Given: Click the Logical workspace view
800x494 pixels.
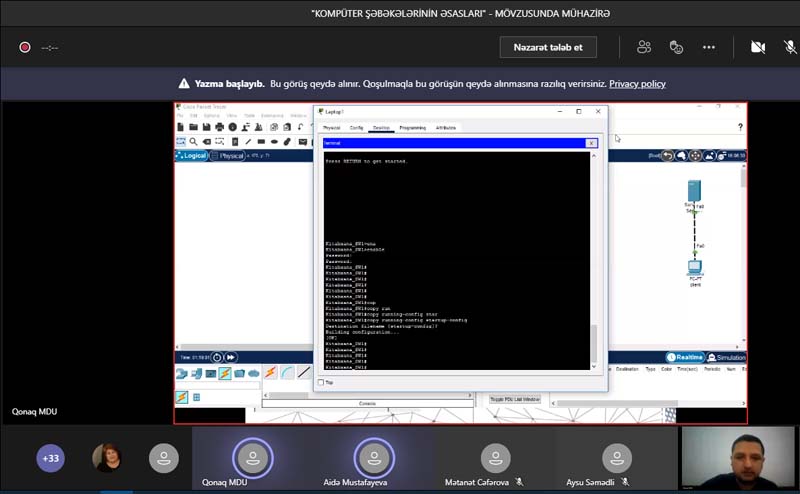Looking at the screenshot, I should [x=193, y=156].
